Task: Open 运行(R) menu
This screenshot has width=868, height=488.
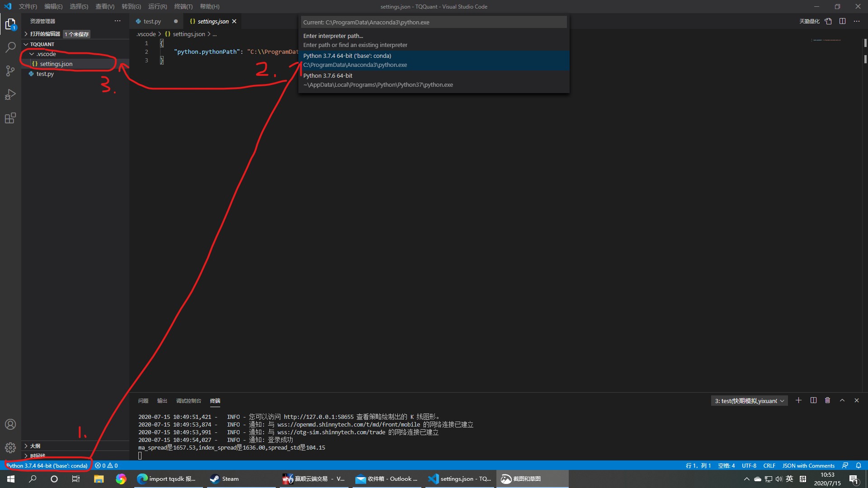Action: coord(157,6)
